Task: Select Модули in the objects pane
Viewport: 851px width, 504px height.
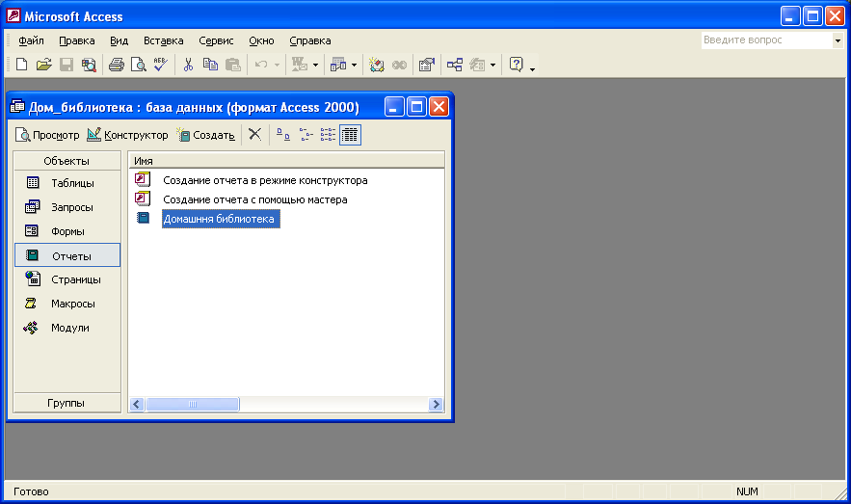Action: pos(67,328)
